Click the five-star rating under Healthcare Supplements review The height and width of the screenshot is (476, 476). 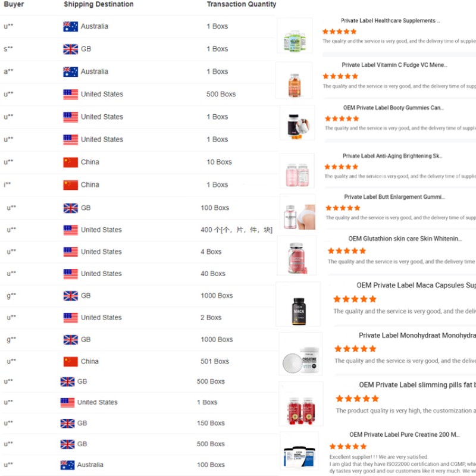point(340,30)
